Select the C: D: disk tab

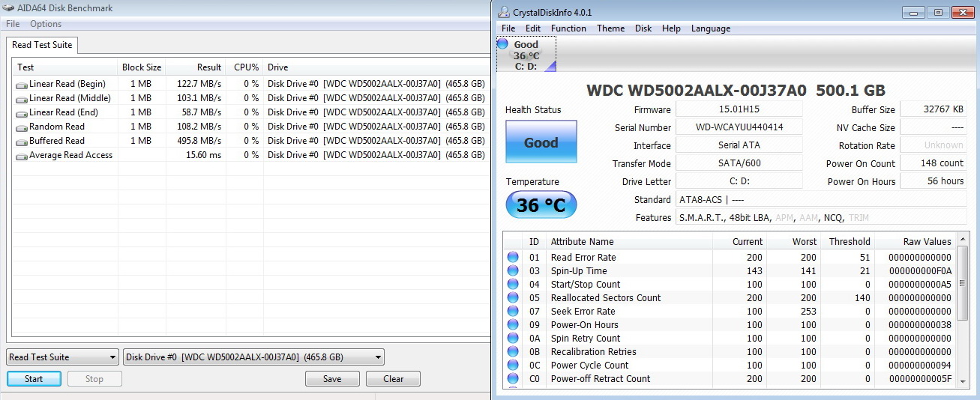527,55
